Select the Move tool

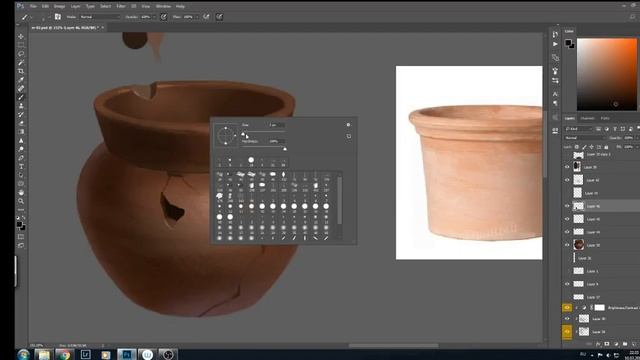point(21,37)
